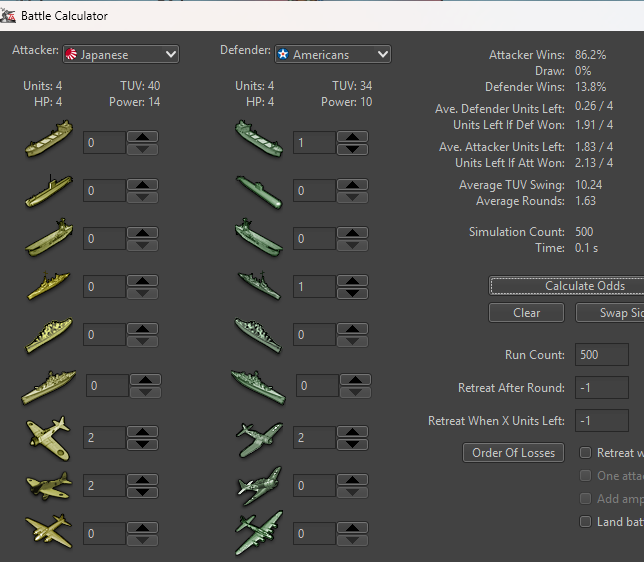Click the Japanese transport ship icon
This screenshot has height=562, width=644.
[x=49, y=139]
